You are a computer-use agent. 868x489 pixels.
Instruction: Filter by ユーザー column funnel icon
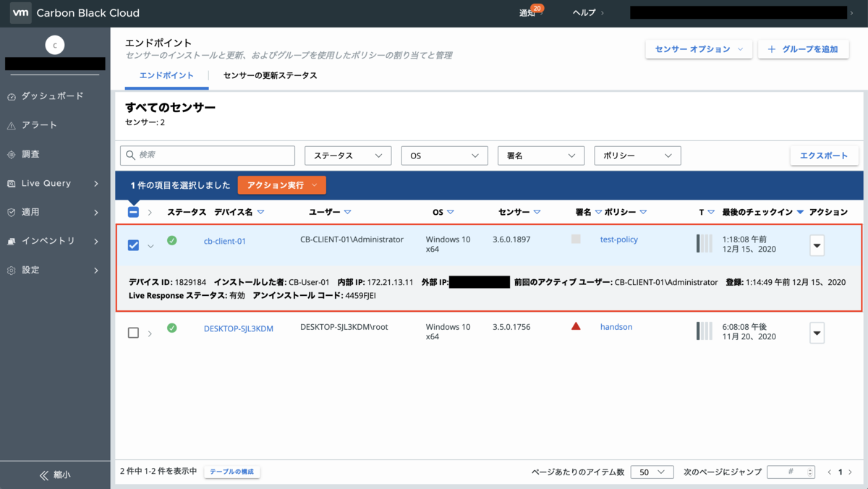tap(348, 212)
